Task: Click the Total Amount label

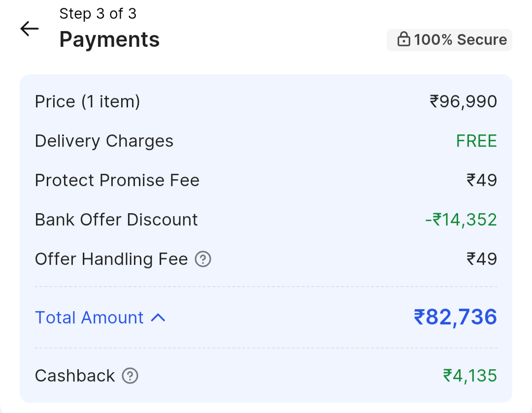Action: (89, 318)
